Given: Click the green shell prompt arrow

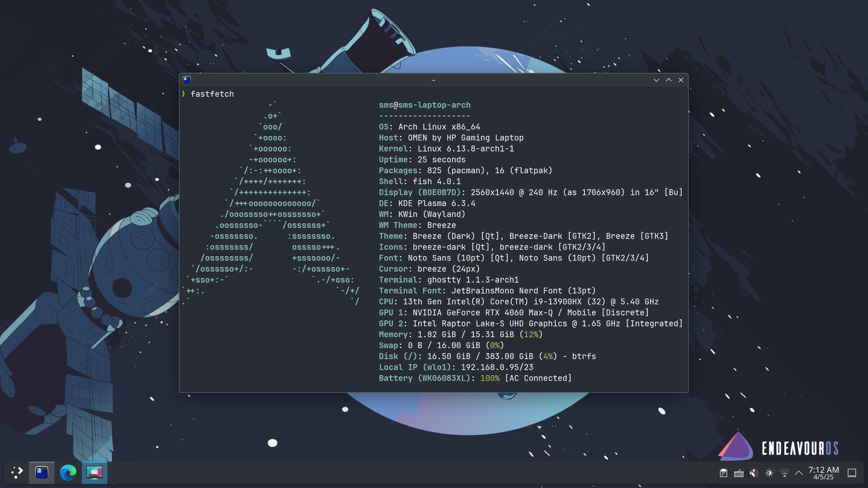Looking at the screenshot, I should [x=183, y=94].
